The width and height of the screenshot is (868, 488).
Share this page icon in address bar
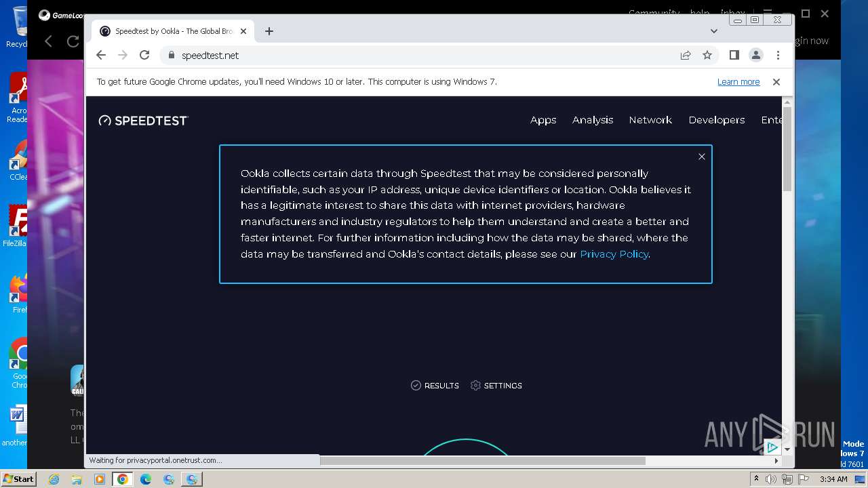[x=686, y=55]
